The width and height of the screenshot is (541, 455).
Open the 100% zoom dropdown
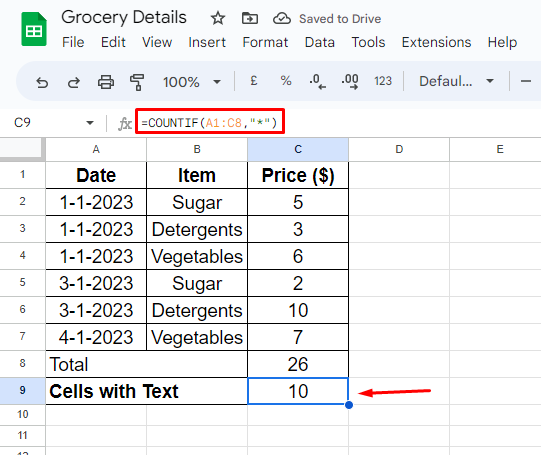tap(192, 82)
